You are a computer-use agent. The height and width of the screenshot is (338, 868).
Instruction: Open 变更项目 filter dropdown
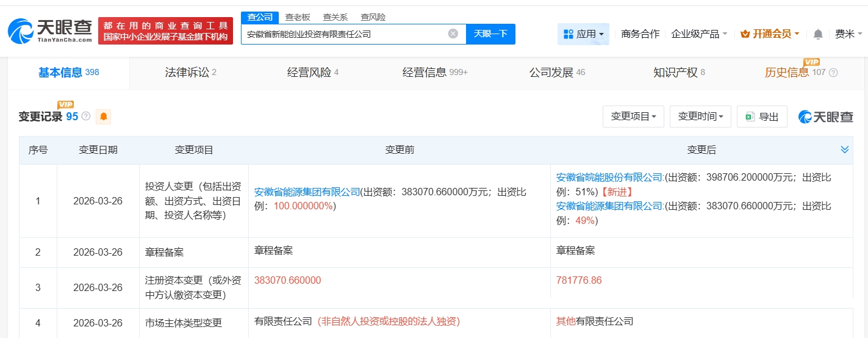point(633,117)
